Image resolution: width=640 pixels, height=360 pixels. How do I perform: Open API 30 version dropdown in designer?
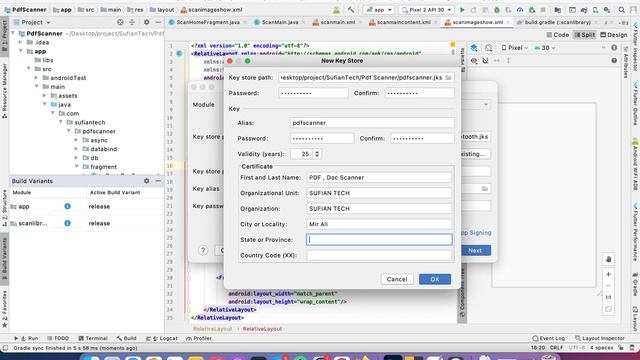coord(545,48)
